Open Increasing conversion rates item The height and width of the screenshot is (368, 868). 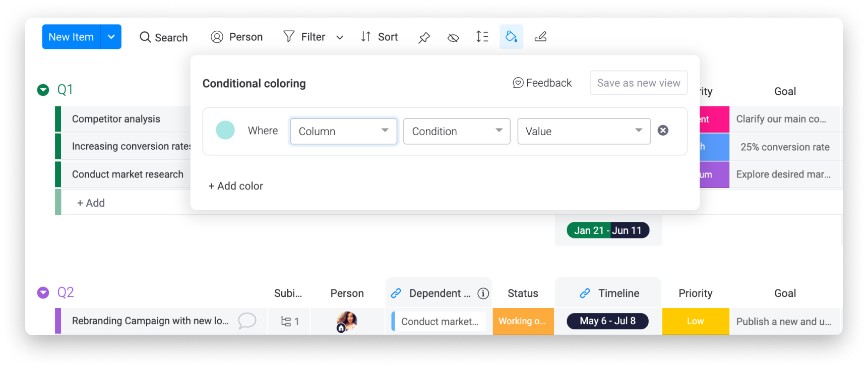click(132, 146)
